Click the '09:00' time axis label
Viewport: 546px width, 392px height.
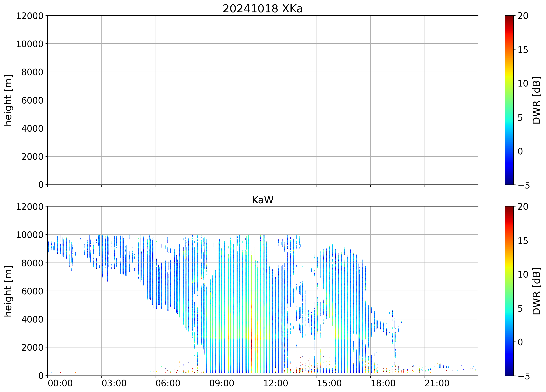click(x=222, y=383)
